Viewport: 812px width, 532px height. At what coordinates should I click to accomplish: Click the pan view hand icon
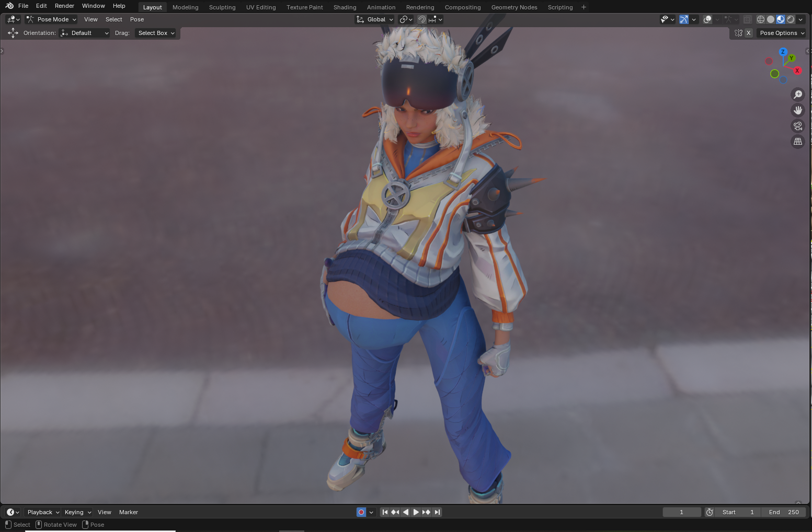coord(798,110)
